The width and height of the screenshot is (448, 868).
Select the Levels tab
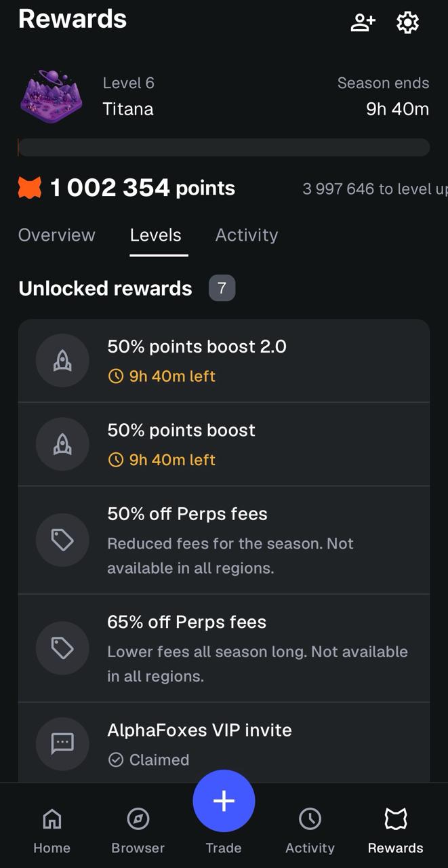click(156, 235)
